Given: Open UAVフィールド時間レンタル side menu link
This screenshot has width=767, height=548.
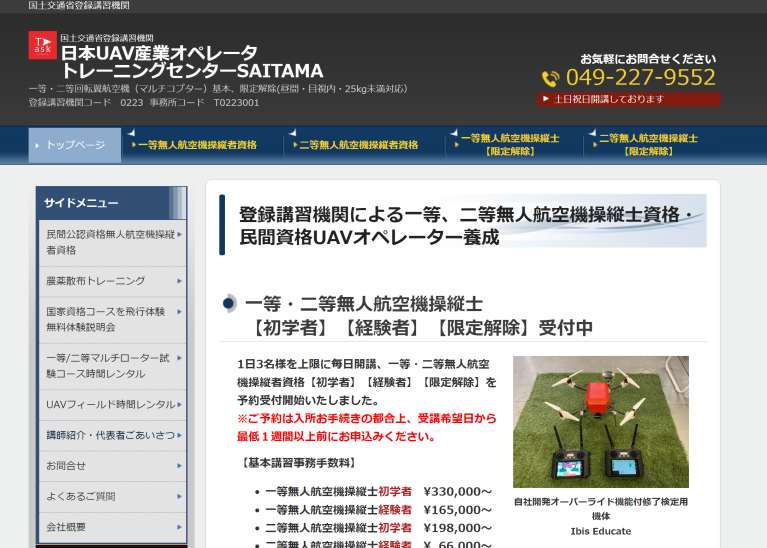Looking at the screenshot, I should coord(113,404).
